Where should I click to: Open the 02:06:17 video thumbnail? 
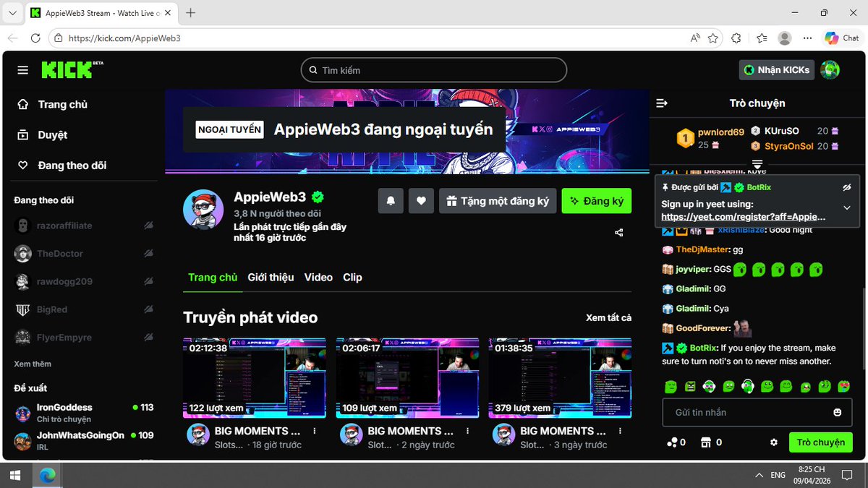click(x=407, y=377)
